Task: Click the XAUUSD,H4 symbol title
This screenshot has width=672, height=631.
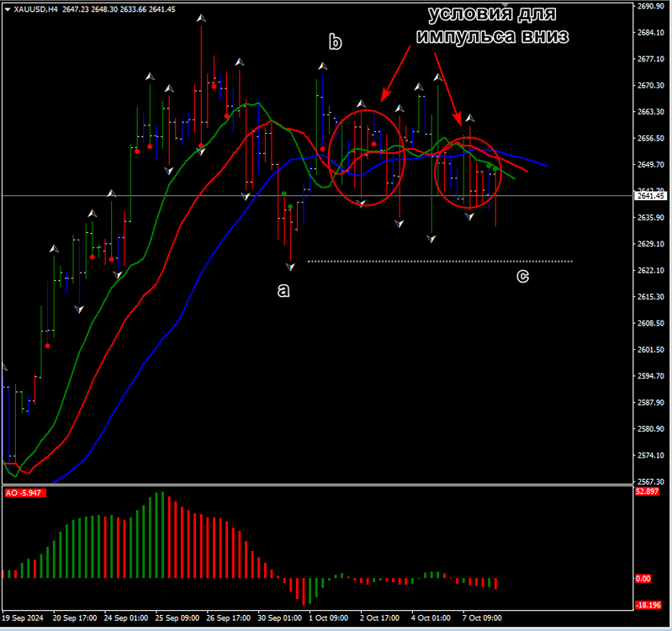Action: [x=35, y=9]
